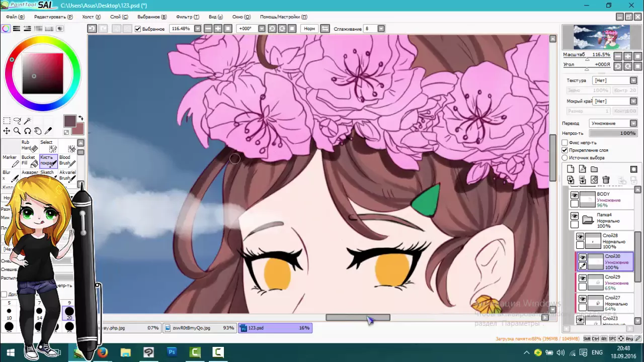Click the foreground color swatch
The height and width of the screenshot is (362, 644).
70,121
